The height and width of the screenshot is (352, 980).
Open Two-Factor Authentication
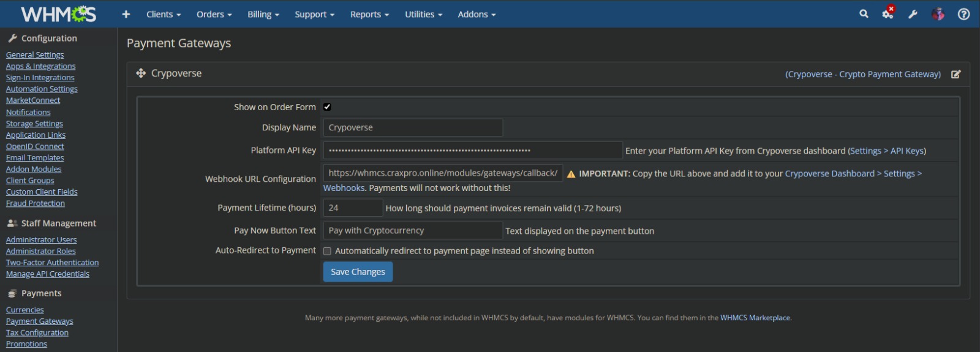52,263
